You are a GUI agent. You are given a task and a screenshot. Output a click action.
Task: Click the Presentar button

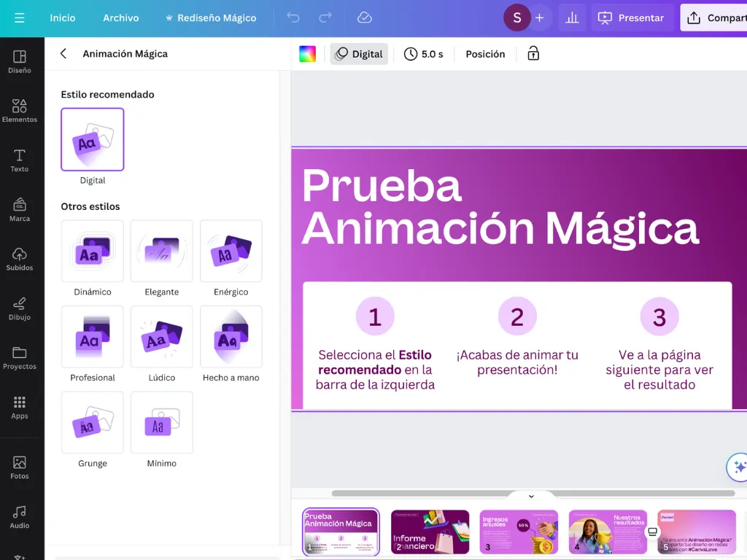[x=631, y=18]
